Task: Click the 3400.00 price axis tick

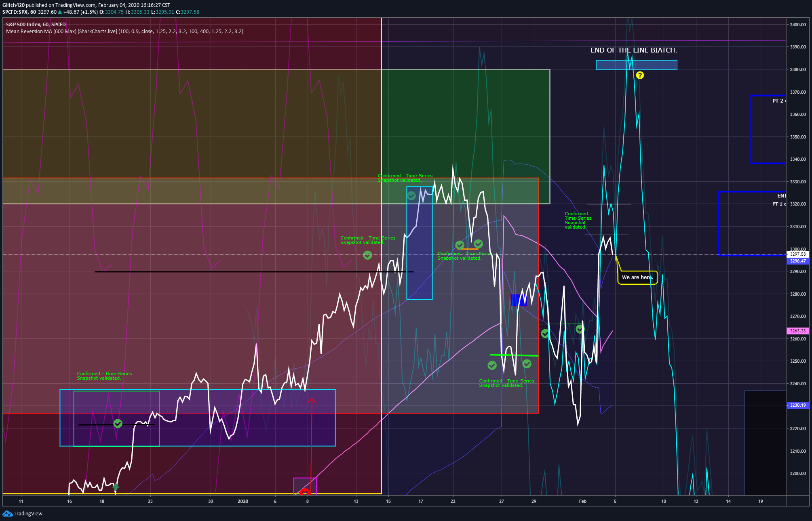Action: (x=798, y=25)
